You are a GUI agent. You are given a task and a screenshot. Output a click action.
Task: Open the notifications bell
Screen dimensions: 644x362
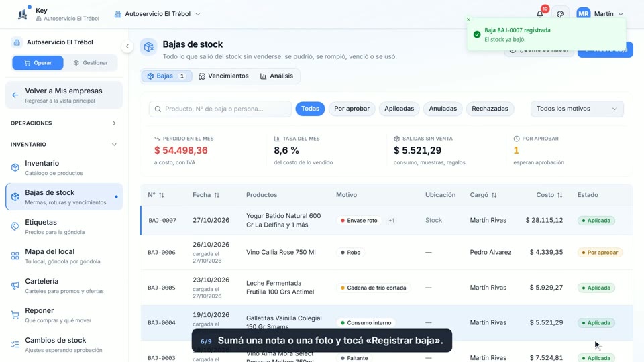tap(539, 14)
